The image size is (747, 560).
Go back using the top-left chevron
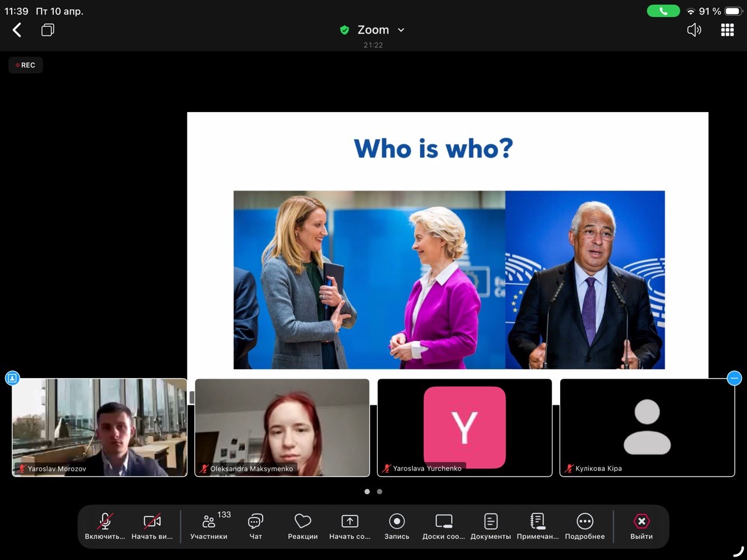[x=17, y=30]
